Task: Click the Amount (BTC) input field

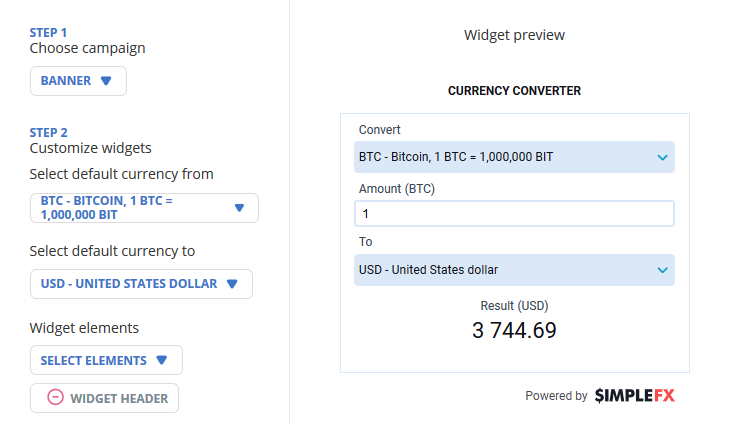Action: pyautogui.click(x=514, y=214)
